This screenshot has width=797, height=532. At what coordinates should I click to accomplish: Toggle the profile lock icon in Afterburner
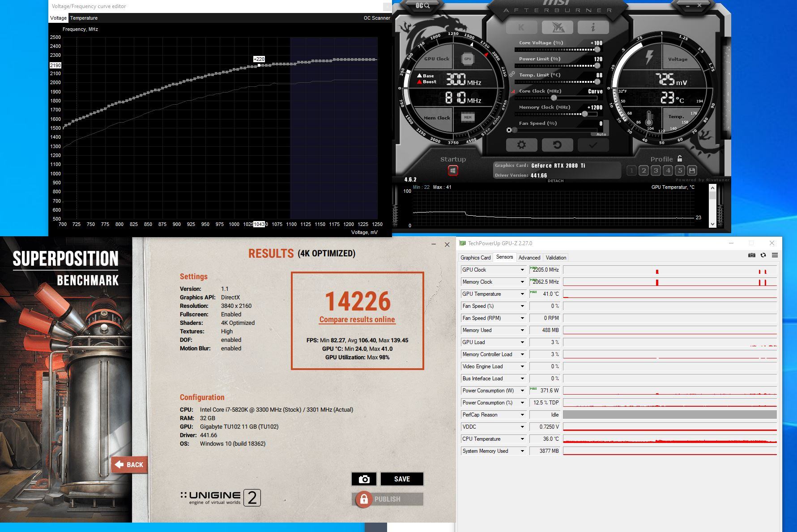(x=680, y=158)
